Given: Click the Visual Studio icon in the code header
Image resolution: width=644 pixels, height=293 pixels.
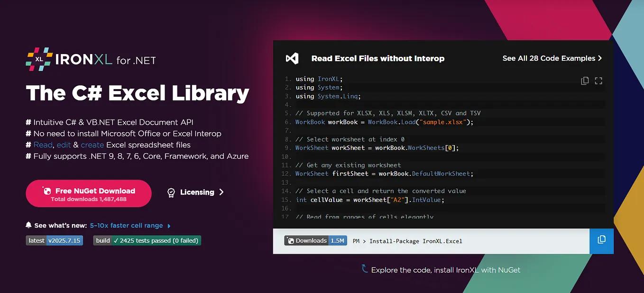Looking at the screenshot, I should coord(293,58).
